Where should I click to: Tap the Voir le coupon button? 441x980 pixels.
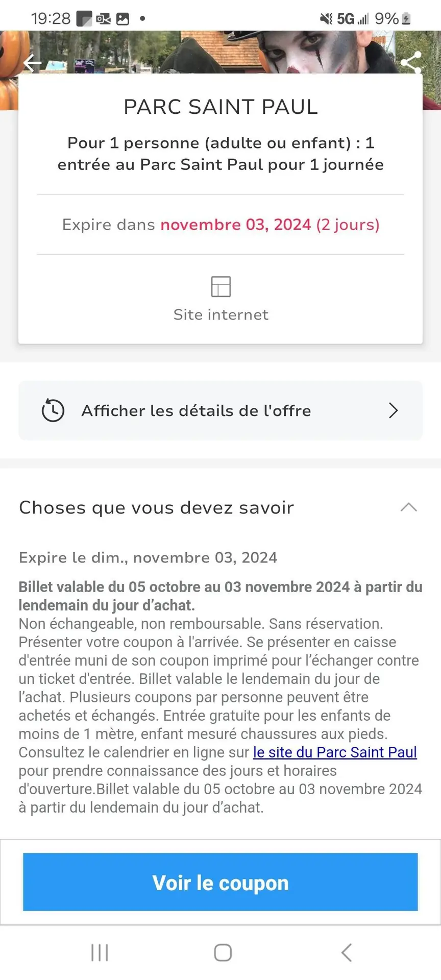point(220,882)
